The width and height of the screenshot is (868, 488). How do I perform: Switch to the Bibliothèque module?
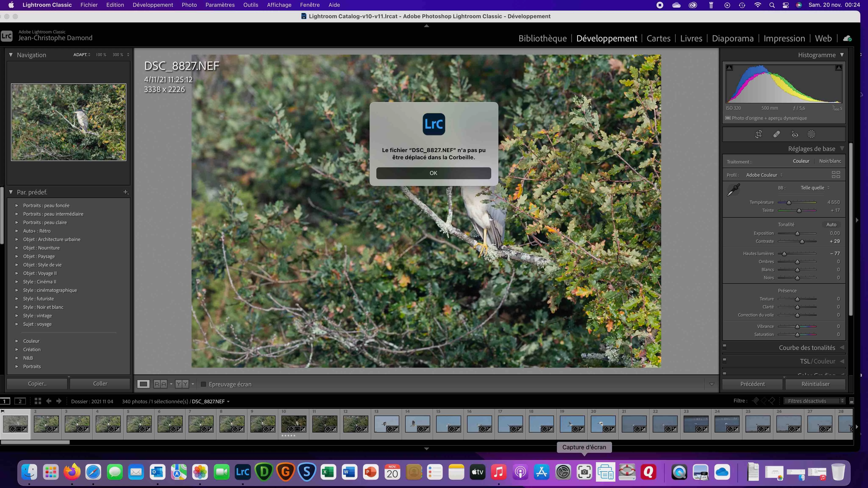542,38
